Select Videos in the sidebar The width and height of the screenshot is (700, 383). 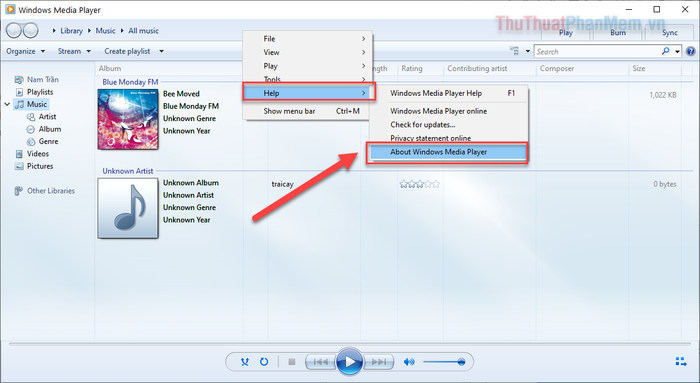[32, 154]
